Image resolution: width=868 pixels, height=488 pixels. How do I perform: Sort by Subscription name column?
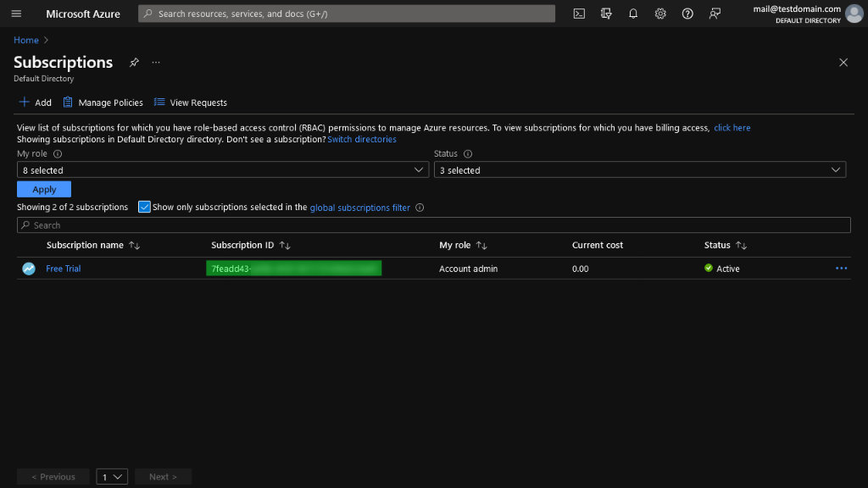pyautogui.click(x=134, y=245)
